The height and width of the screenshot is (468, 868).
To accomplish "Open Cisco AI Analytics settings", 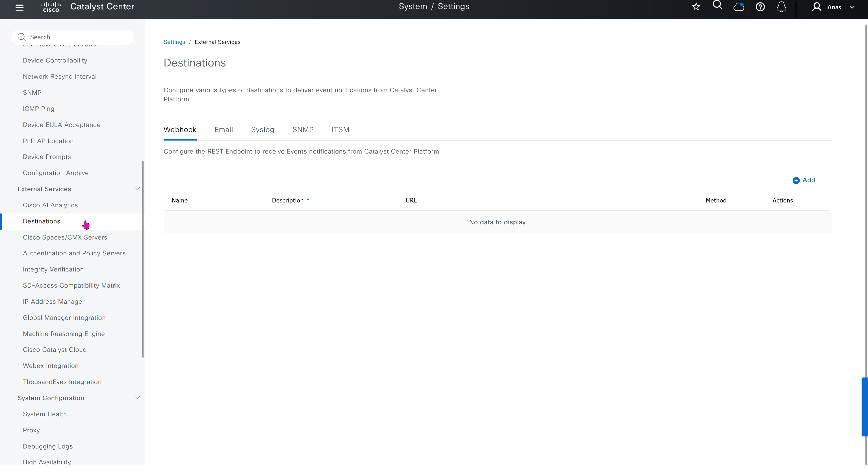I will click(x=50, y=205).
